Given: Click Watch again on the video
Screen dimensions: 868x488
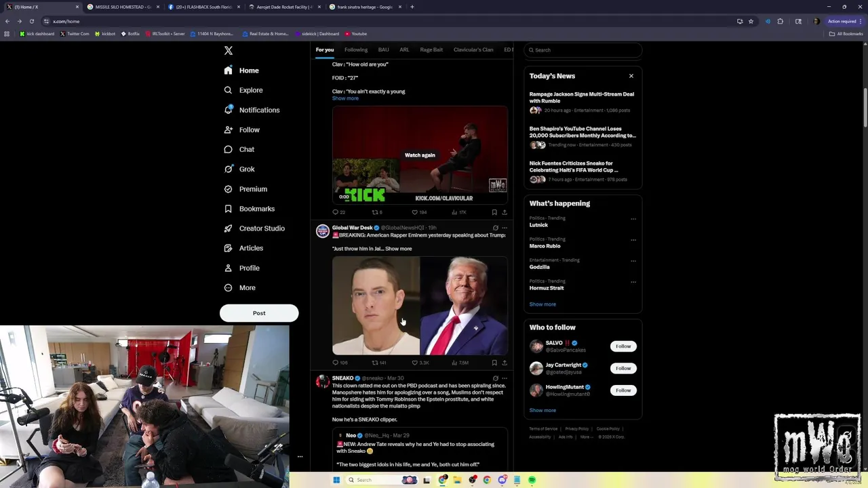Looking at the screenshot, I should [420, 155].
